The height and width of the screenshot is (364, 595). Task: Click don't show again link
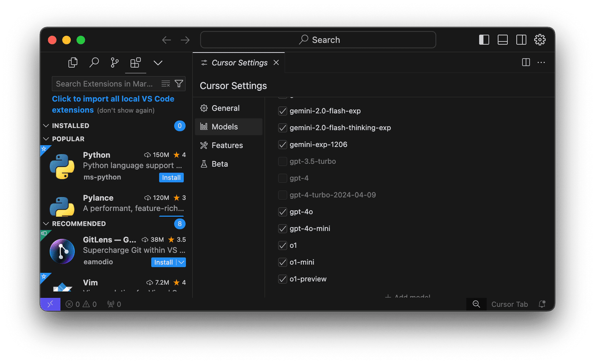pos(125,111)
